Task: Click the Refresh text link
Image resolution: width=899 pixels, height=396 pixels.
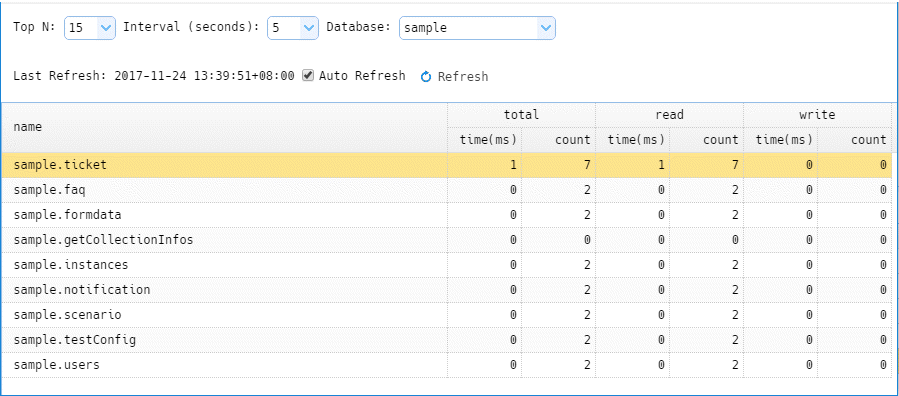Action: pos(463,76)
